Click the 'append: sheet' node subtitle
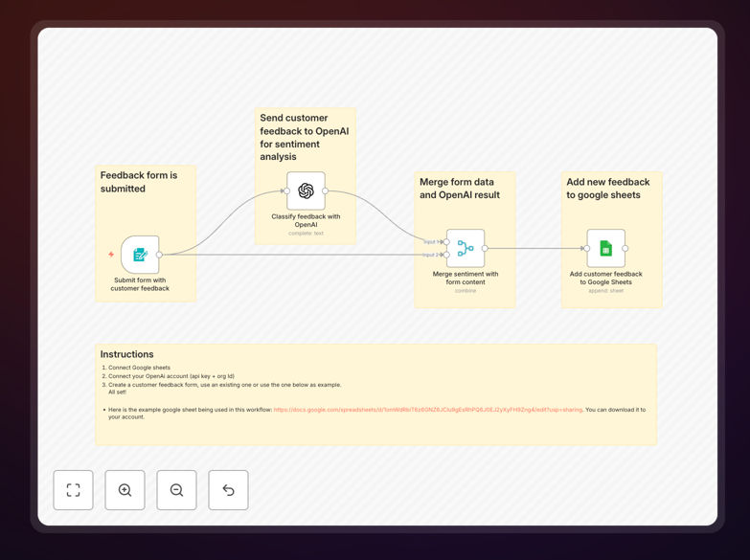750x560 pixels. tap(606, 291)
